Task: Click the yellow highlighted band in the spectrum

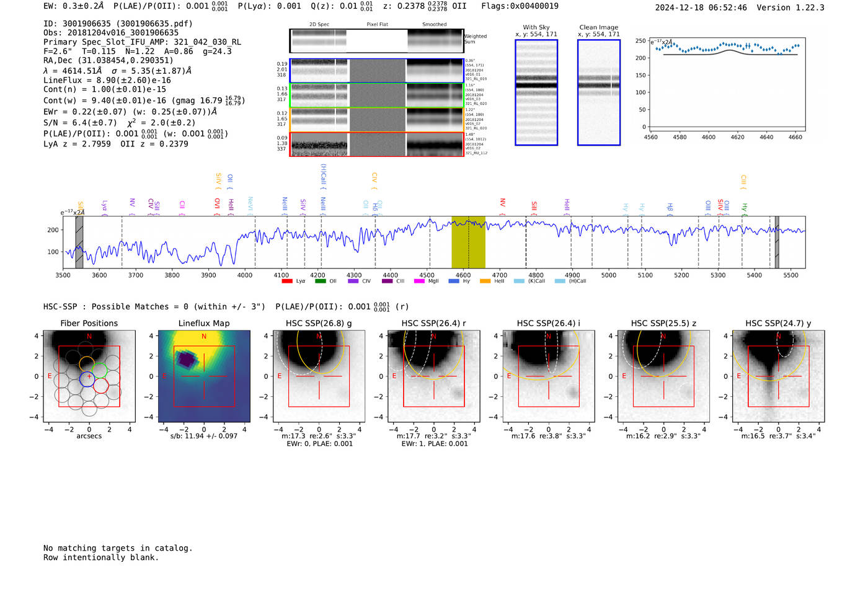Action: (468, 242)
